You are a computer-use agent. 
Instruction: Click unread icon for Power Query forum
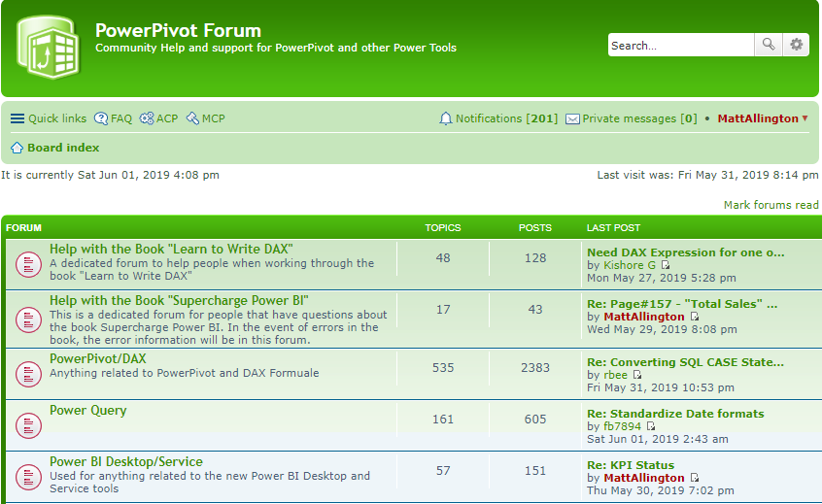click(28, 425)
